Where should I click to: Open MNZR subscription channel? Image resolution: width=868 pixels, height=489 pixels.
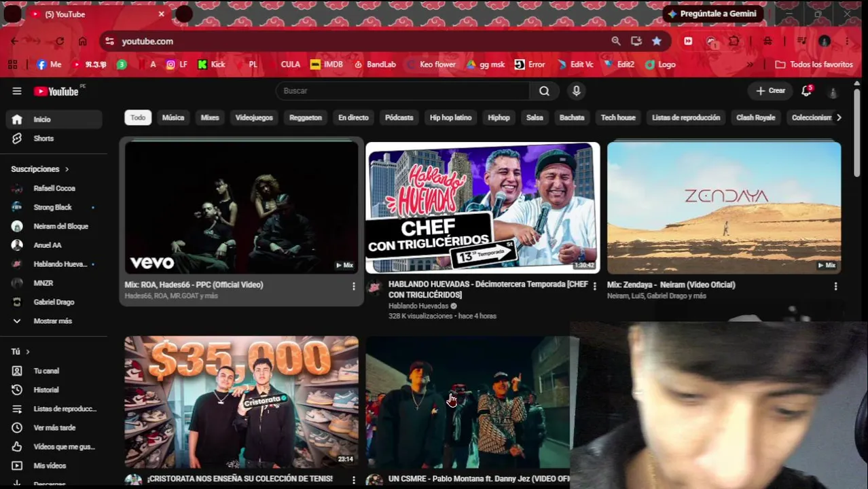click(54, 283)
